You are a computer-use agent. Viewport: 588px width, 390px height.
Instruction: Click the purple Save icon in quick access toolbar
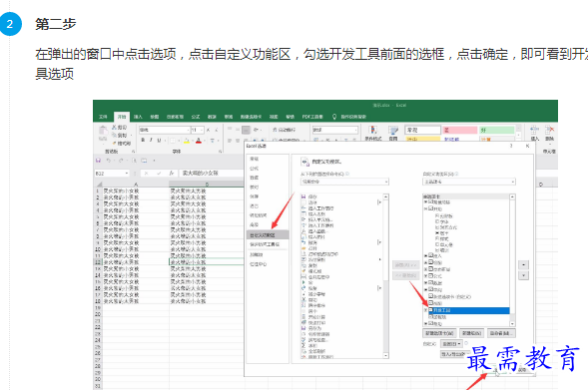pos(98,161)
